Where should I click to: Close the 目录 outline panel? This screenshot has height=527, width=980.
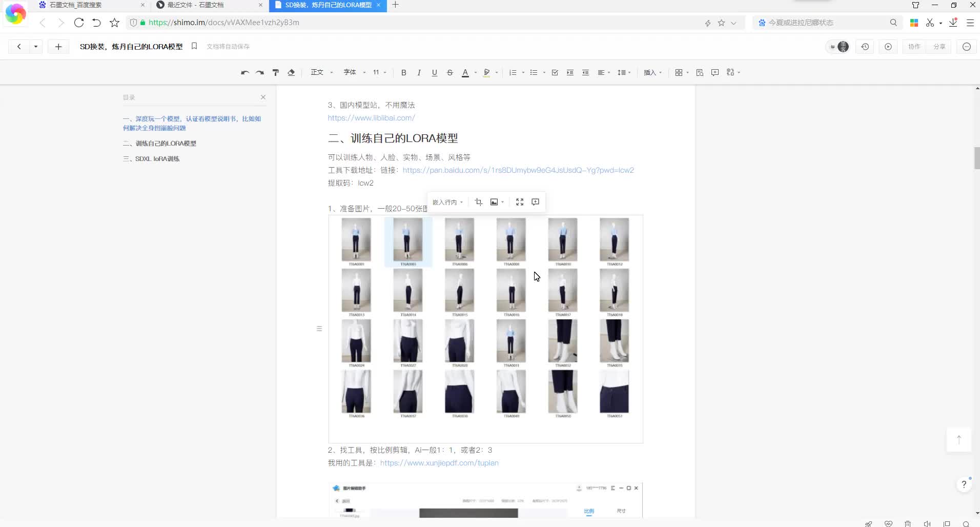point(263,97)
